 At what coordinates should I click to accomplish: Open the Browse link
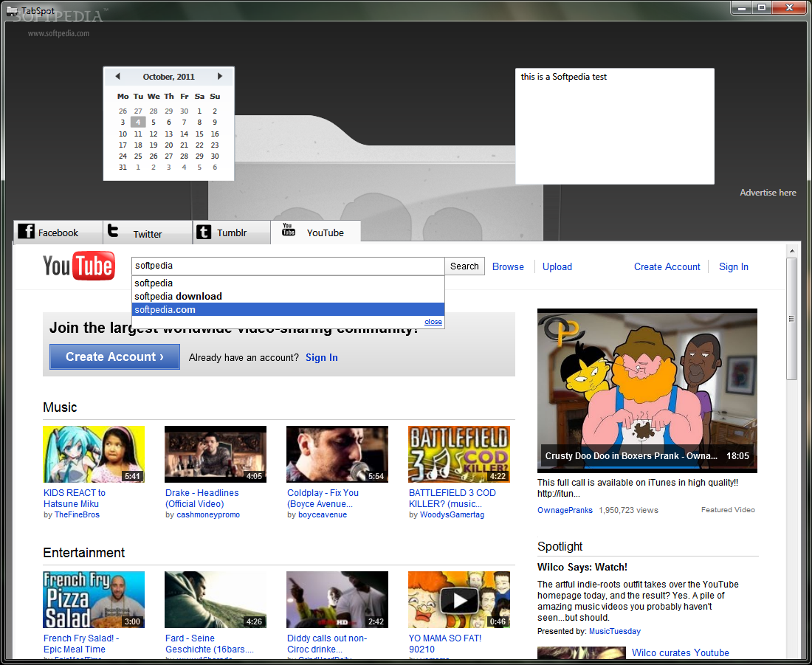(x=508, y=266)
